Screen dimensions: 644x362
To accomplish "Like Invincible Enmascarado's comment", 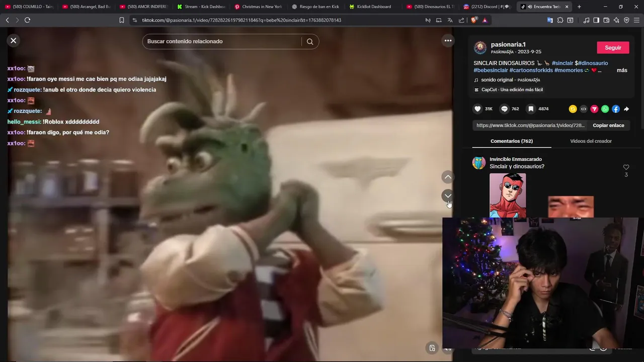I will coord(626,167).
